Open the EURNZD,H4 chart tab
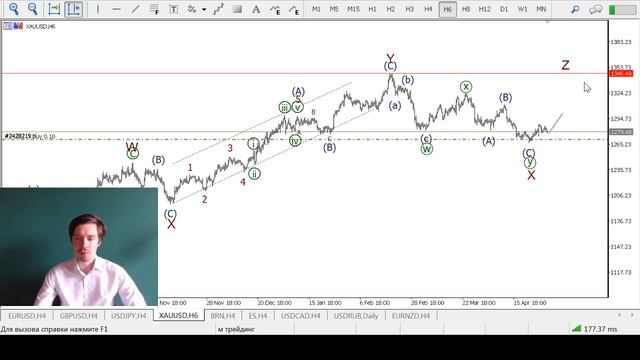This screenshot has width=640, height=360. point(411,316)
